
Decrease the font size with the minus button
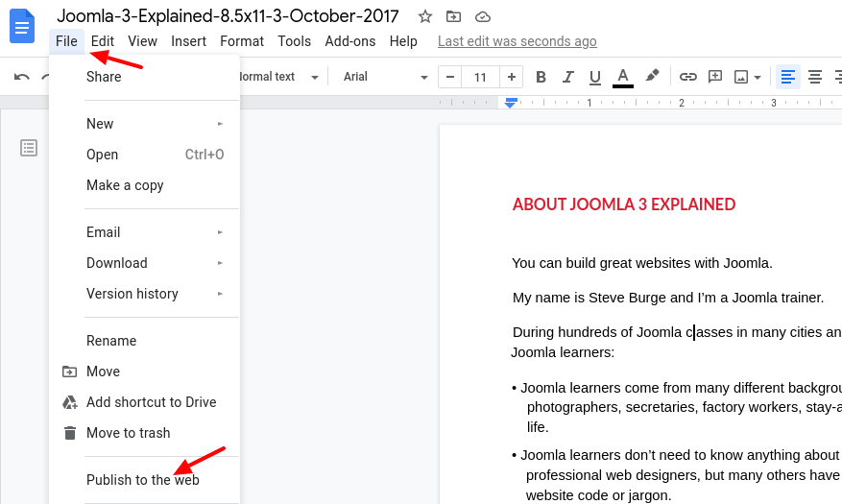[450, 77]
